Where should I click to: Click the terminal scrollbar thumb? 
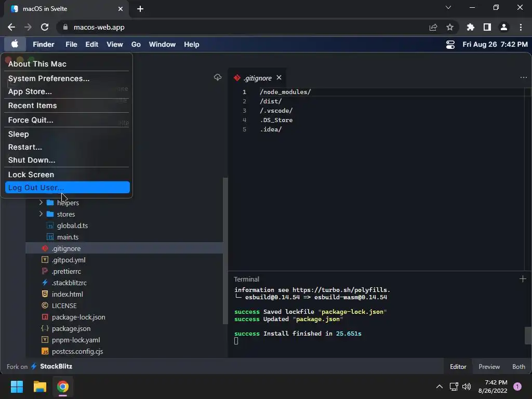(528, 335)
